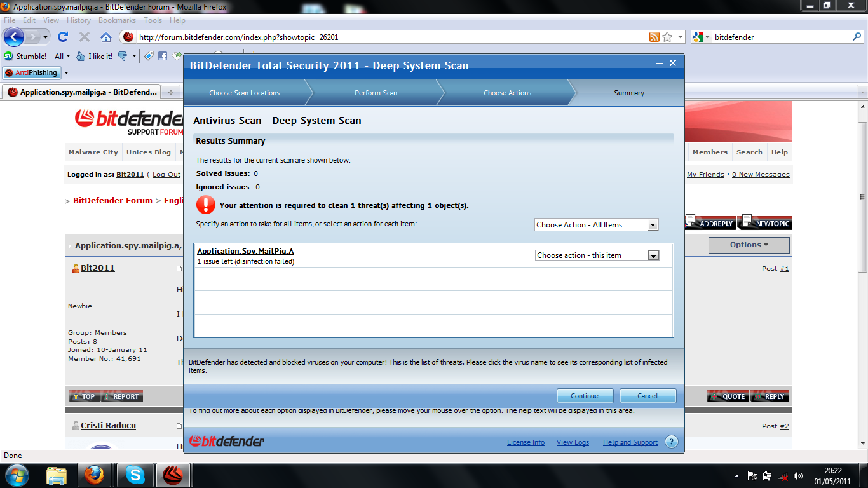Click in the Firefox URL address bar
The width and height of the screenshot is (868, 488).
(391, 37)
